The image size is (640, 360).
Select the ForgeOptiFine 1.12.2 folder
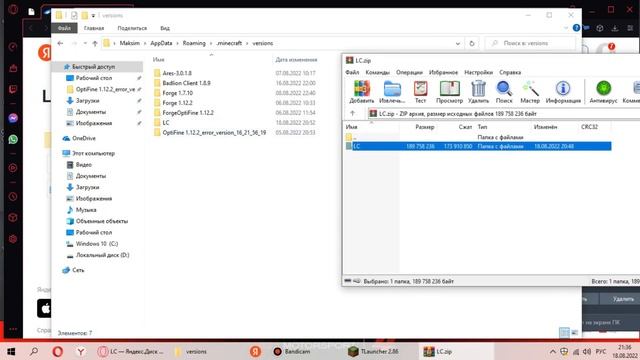(188, 113)
